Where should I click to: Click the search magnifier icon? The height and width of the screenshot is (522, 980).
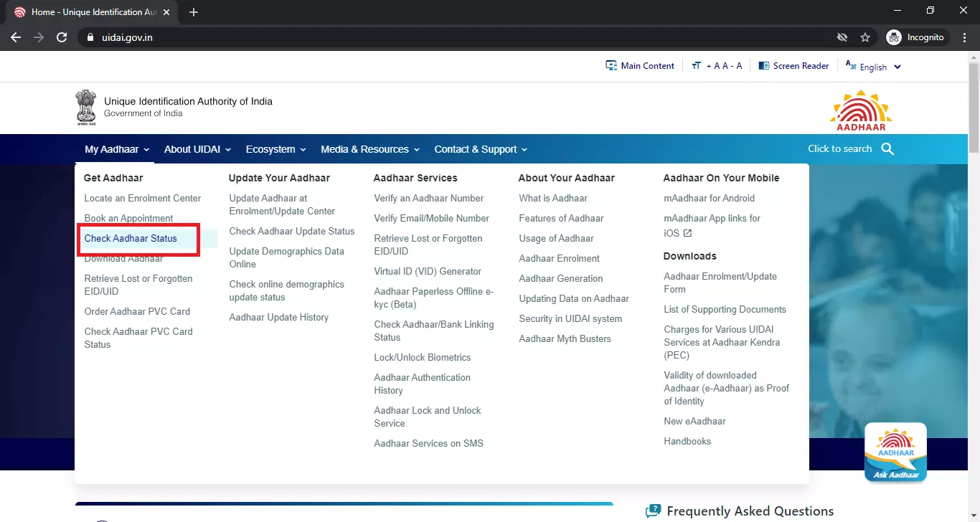[887, 149]
